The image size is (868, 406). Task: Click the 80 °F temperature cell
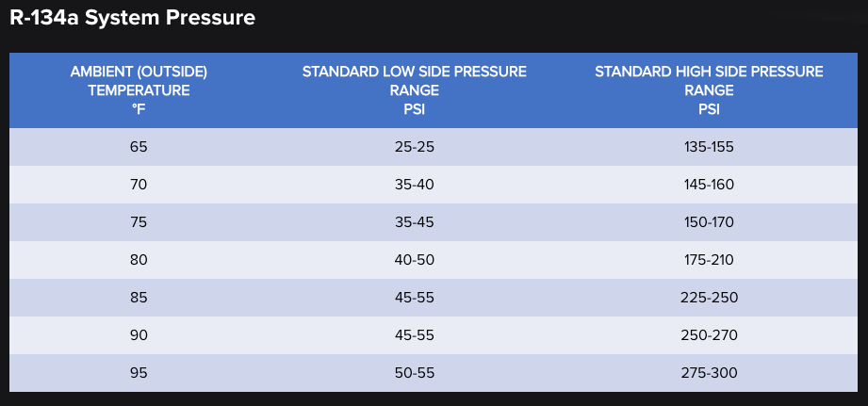(x=139, y=260)
